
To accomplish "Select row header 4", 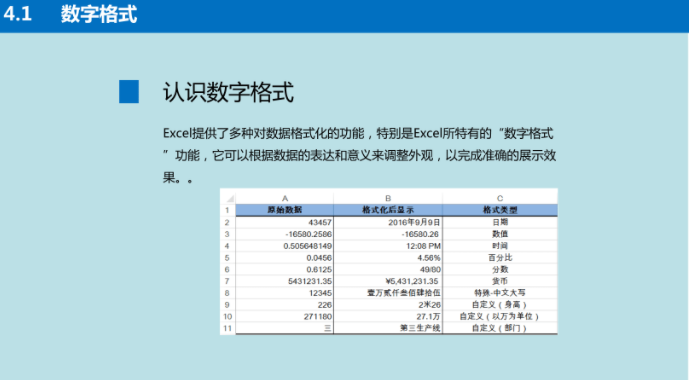I will pyautogui.click(x=228, y=246).
